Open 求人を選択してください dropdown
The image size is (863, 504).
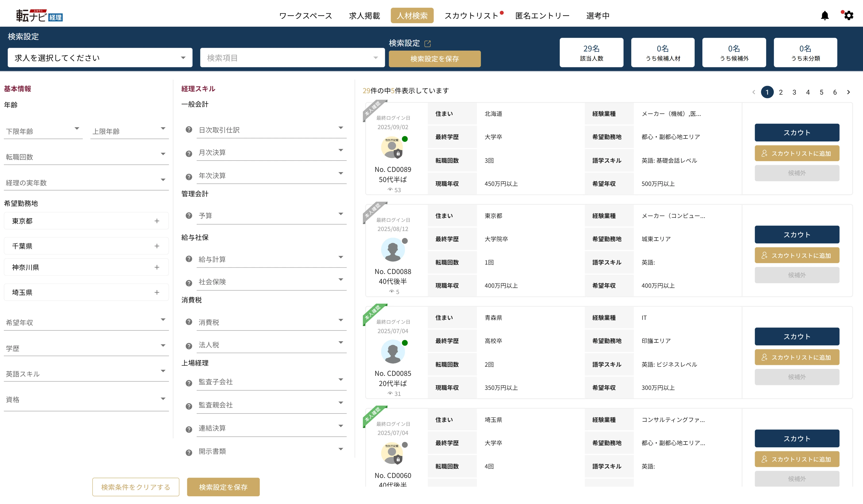100,58
